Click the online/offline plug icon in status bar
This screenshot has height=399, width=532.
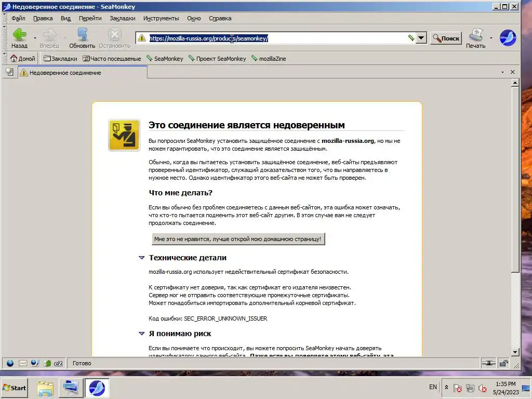click(488, 363)
